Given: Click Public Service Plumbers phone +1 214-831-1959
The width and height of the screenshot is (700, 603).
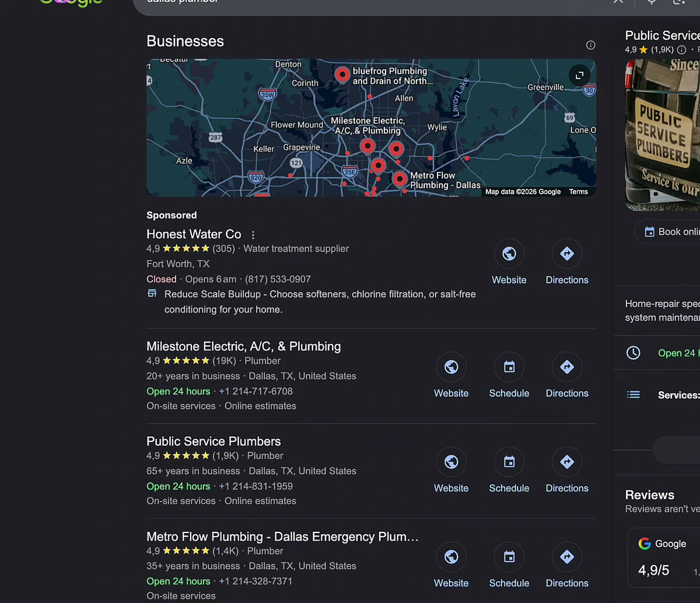Looking at the screenshot, I should 256,486.
